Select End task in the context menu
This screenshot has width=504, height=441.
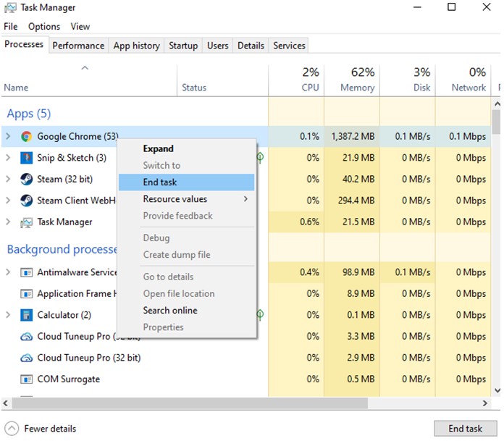(186, 182)
